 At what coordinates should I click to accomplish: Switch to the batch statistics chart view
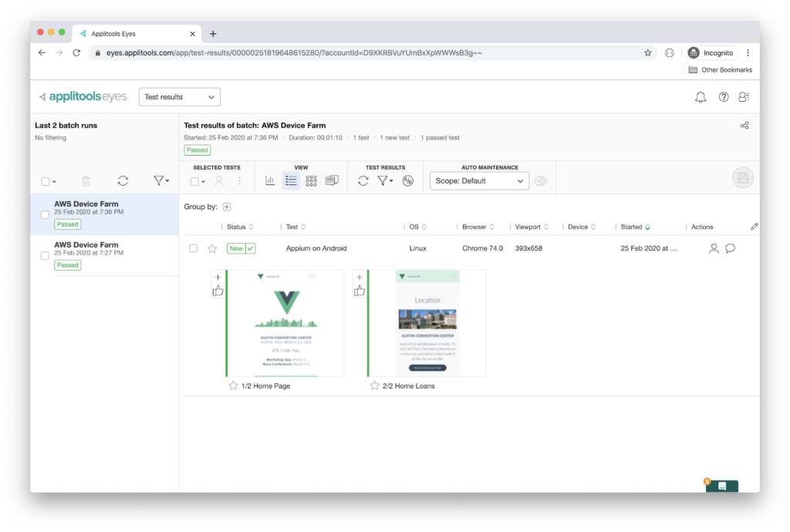coord(270,180)
